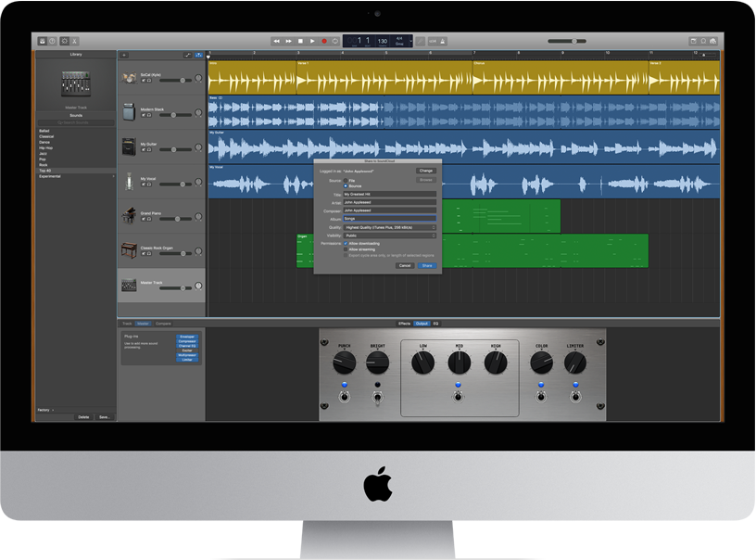Select the Bounce source radio button

tap(346, 185)
